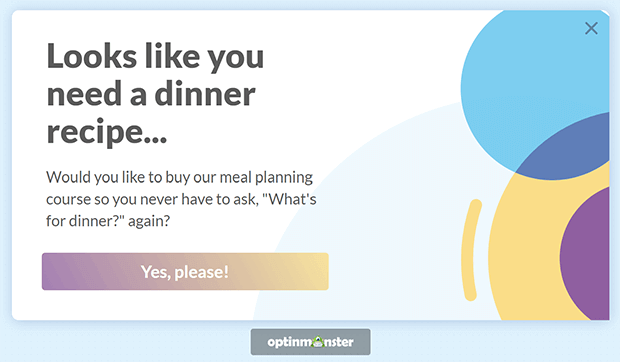The image size is (620, 362).
Task: Click the yellow curved line accent
Action: 471,250
